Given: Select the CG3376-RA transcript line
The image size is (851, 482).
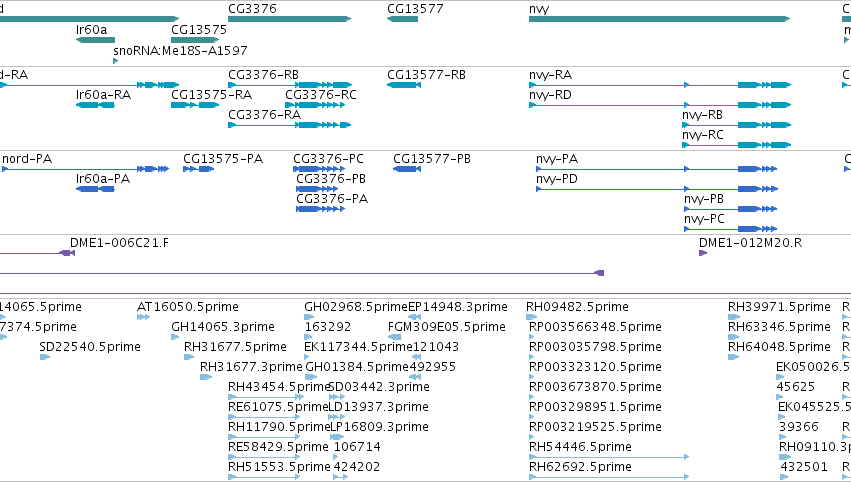Looking at the screenshot, I should click(x=289, y=125).
